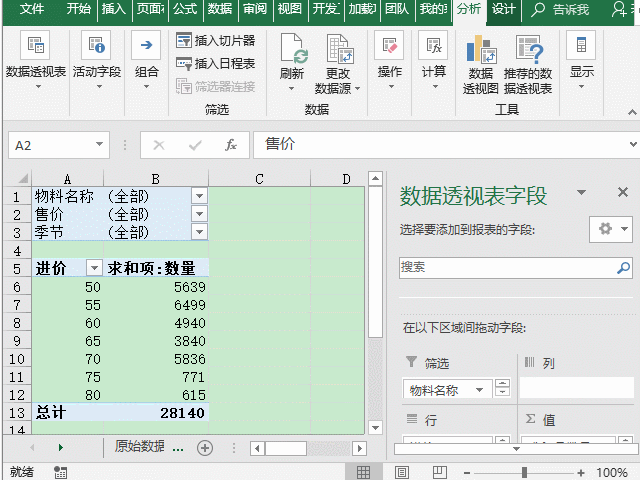Open the 进价 row label filter dropdown
The image size is (640, 480).
click(94, 268)
